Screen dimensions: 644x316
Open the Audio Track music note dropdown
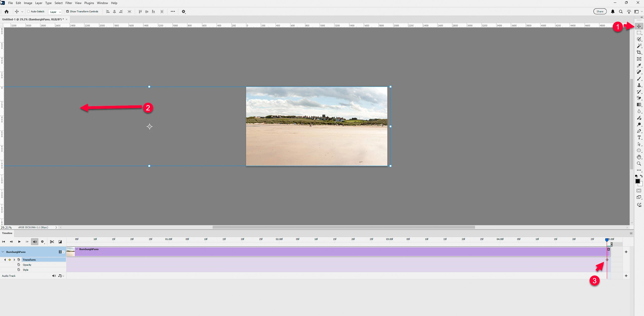[x=61, y=276]
